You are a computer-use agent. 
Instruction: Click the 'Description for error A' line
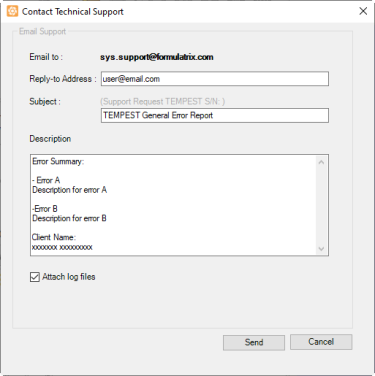click(69, 190)
